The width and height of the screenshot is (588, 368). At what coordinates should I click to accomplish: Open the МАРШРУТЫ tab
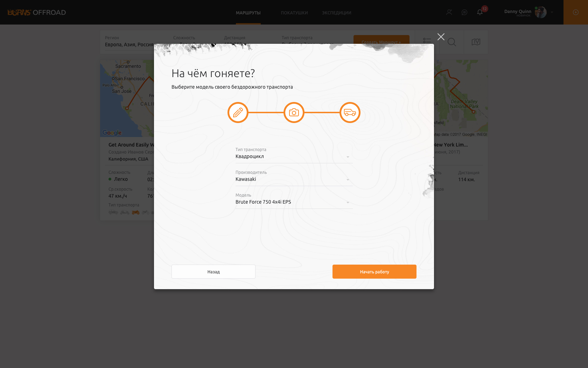(248, 13)
